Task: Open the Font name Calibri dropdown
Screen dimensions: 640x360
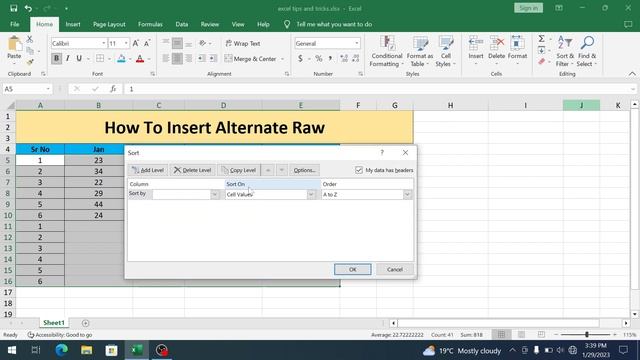Action: [x=103, y=43]
